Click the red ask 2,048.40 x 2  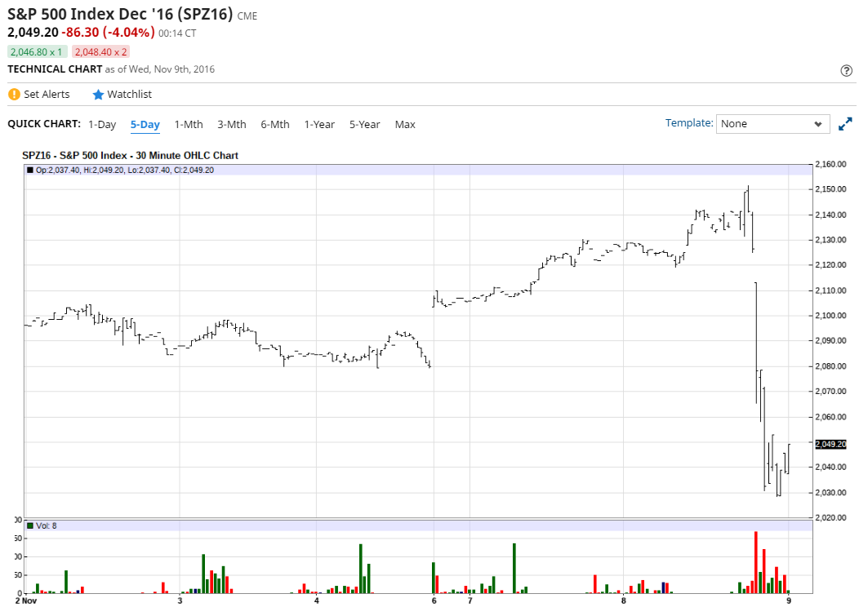tap(100, 52)
